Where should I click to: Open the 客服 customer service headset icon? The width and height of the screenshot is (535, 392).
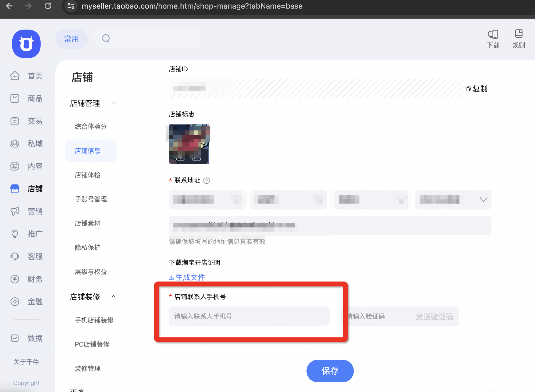click(x=15, y=256)
